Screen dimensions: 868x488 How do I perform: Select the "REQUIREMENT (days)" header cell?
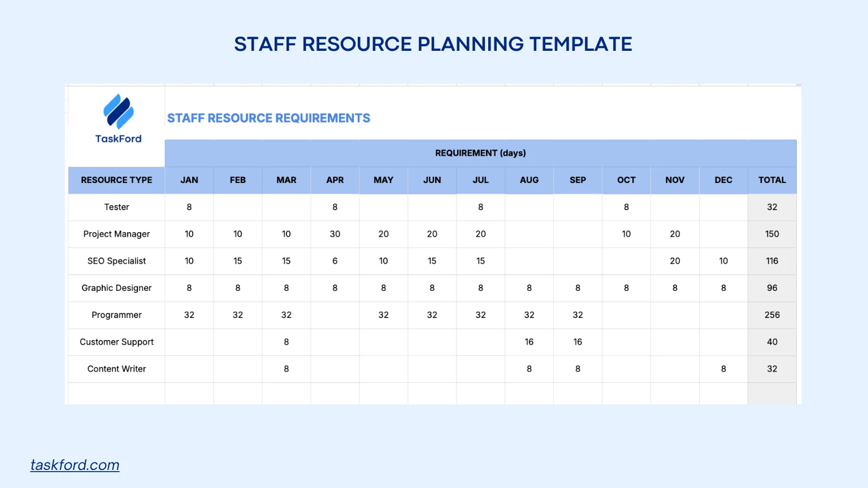[480, 153]
